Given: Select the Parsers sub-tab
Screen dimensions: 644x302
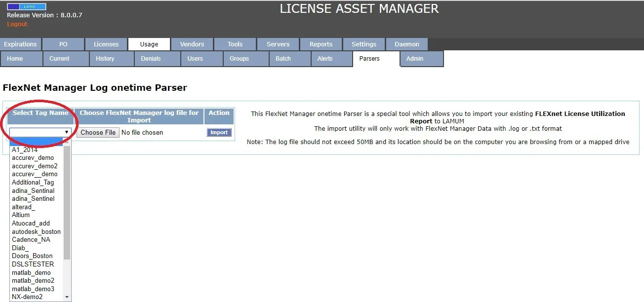Looking at the screenshot, I should [x=375, y=59].
